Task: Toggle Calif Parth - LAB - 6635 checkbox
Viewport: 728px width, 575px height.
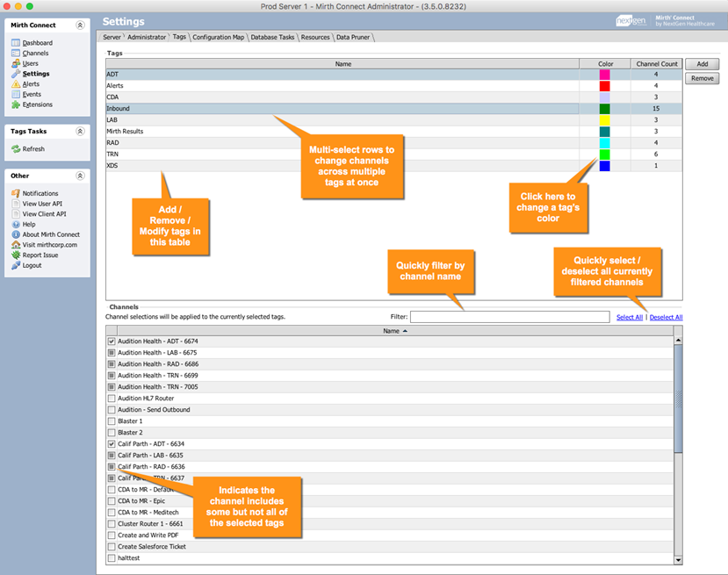Action: coord(112,456)
